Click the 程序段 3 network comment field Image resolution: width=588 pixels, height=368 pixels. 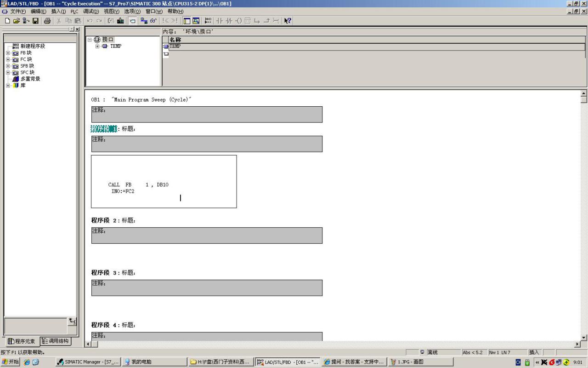point(207,288)
